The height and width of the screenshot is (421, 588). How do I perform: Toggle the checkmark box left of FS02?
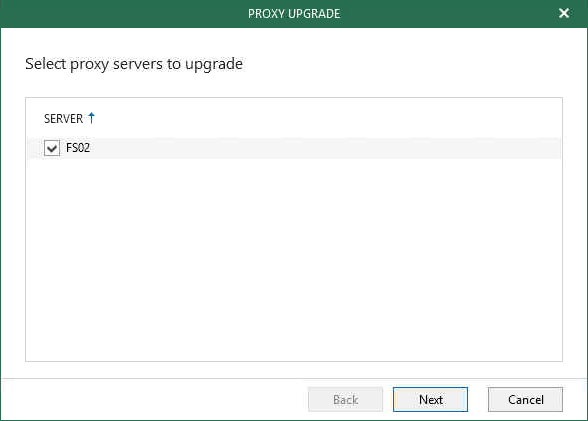coord(52,148)
